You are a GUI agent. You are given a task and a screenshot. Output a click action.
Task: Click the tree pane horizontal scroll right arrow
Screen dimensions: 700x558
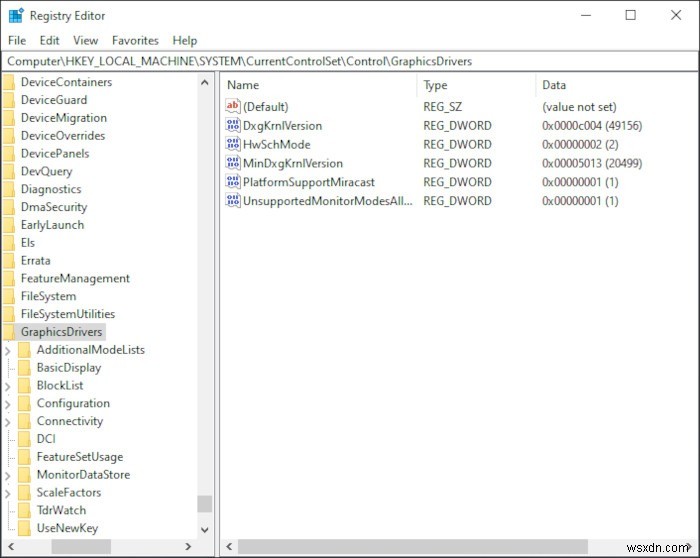pyautogui.click(x=188, y=546)
